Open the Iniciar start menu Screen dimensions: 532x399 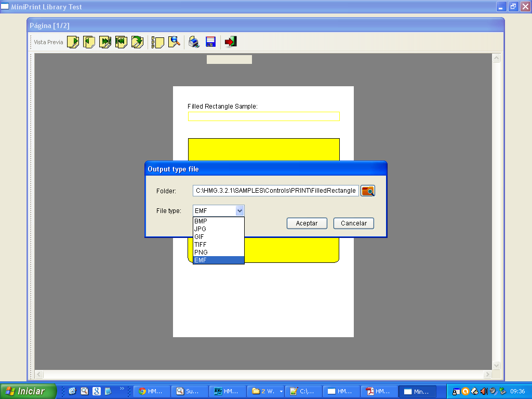click(29, 391)
